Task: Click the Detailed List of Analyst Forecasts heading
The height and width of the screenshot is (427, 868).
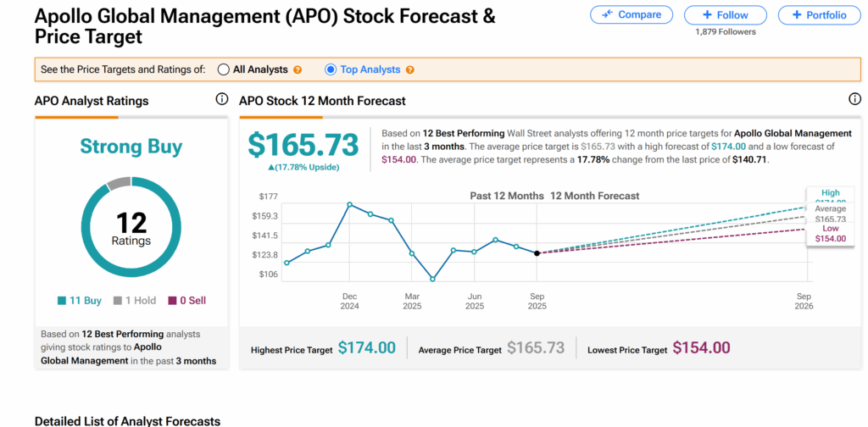Action: (127, 421)
